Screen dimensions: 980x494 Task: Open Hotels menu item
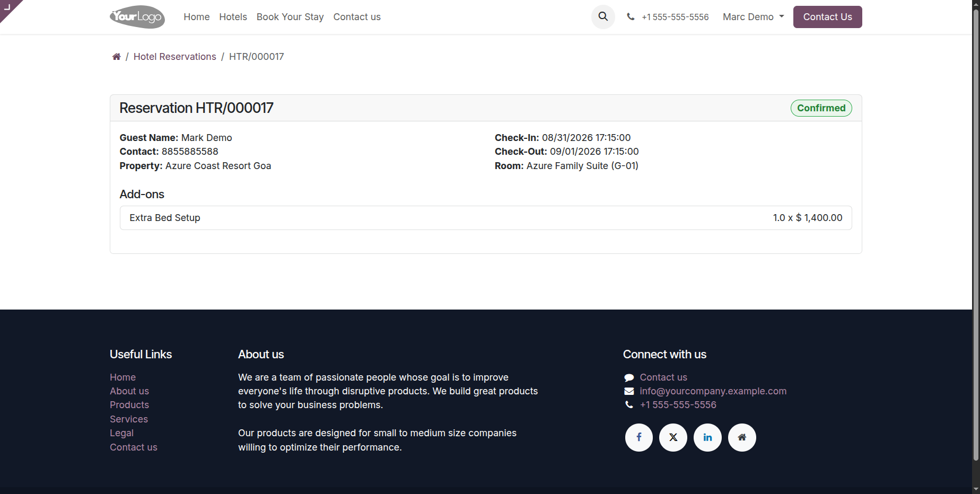click(233, 17)
